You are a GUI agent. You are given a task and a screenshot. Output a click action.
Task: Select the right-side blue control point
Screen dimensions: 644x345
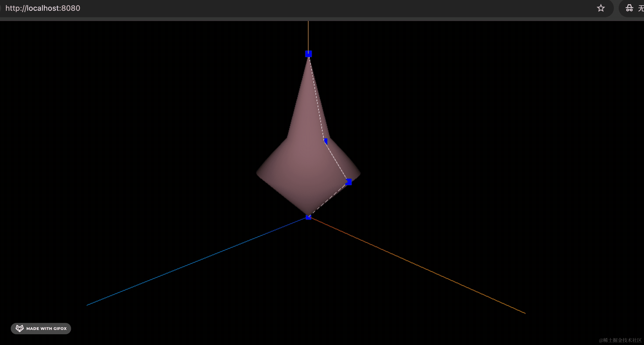(x=349, y=182)
